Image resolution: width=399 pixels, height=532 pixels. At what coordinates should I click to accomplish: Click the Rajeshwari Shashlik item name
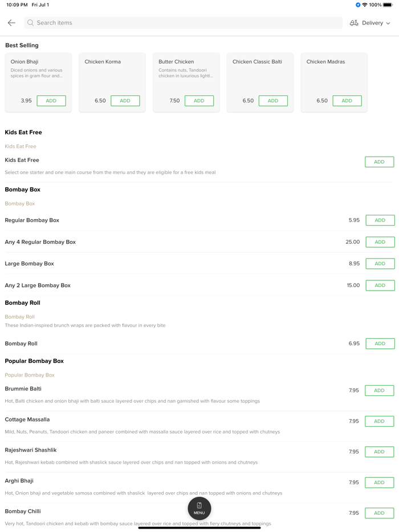[31, 450]
